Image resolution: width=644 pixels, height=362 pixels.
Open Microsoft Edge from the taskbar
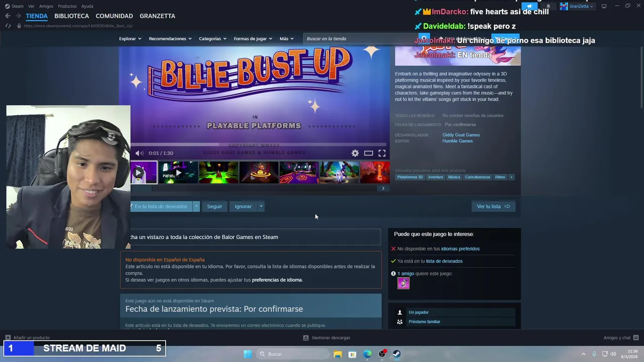pyautogui.click(x=367, y=354)
